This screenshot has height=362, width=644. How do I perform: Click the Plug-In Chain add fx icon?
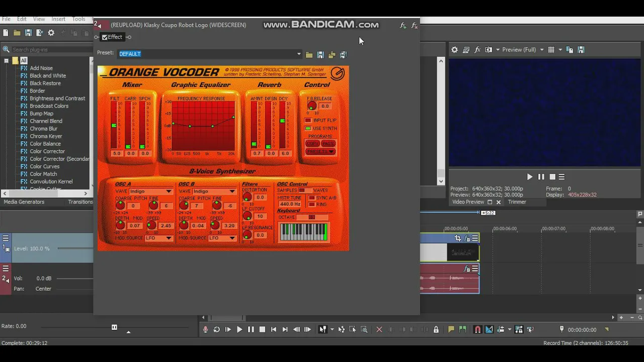pyautogui.click(x=403, y=25)
